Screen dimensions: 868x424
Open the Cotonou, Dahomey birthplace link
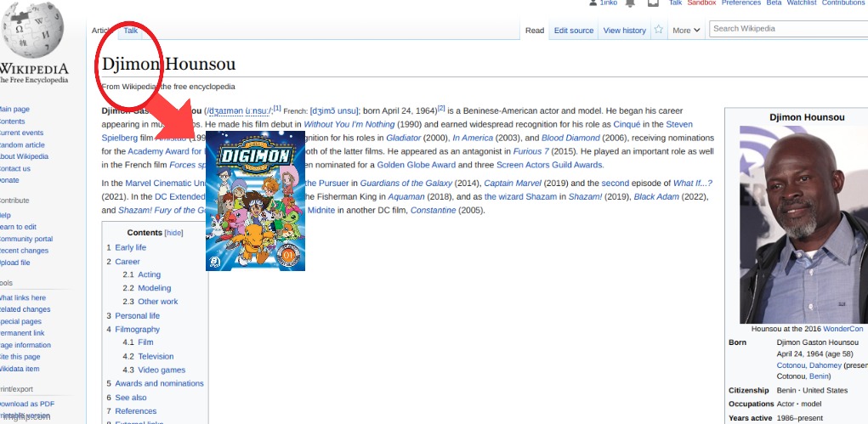[x=808, y=365]
